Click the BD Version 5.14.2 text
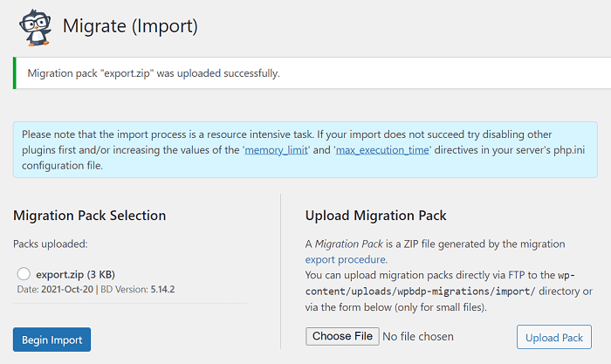This screenshot has width=611, height=364. pos(138,289)
